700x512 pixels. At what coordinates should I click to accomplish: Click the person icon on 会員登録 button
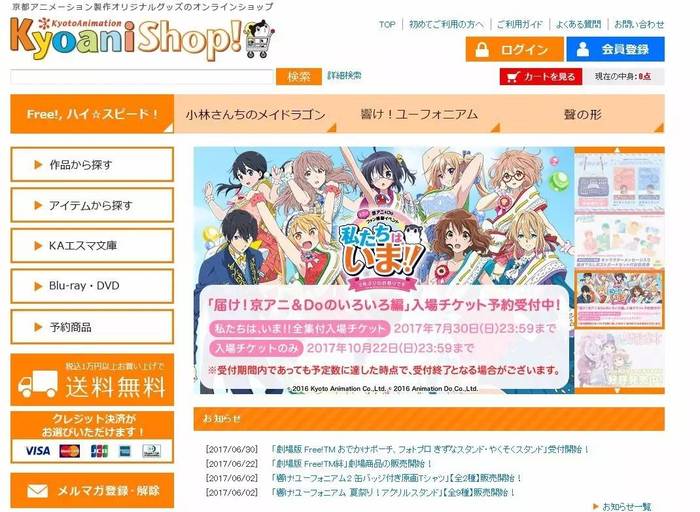pyautogui.click(x=582, y=49)
